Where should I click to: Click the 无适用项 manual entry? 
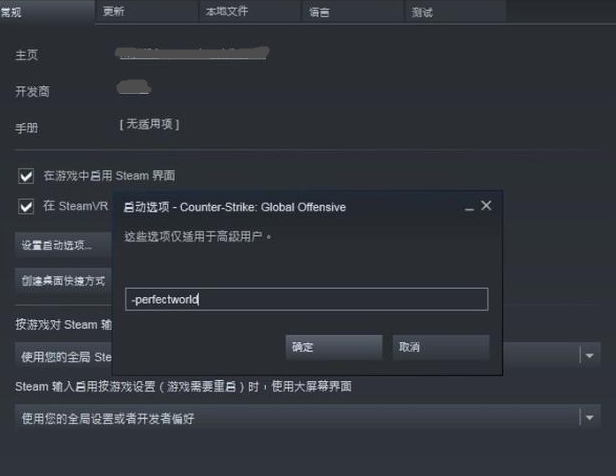coord(149,124)
